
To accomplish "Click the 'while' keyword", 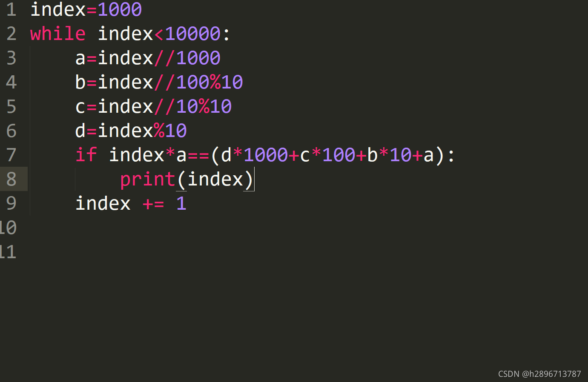I will pos(58,34).
